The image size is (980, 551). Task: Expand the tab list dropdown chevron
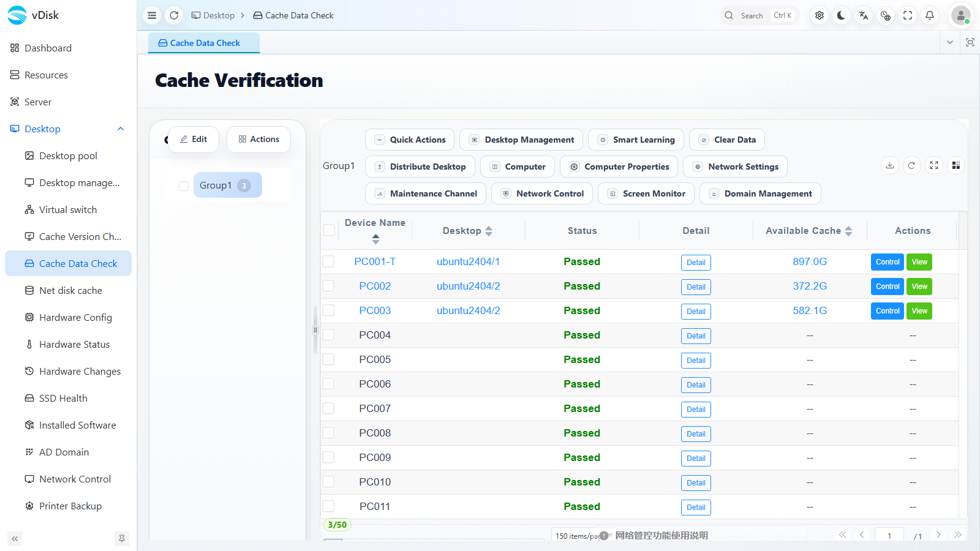[x=950, y=42]
